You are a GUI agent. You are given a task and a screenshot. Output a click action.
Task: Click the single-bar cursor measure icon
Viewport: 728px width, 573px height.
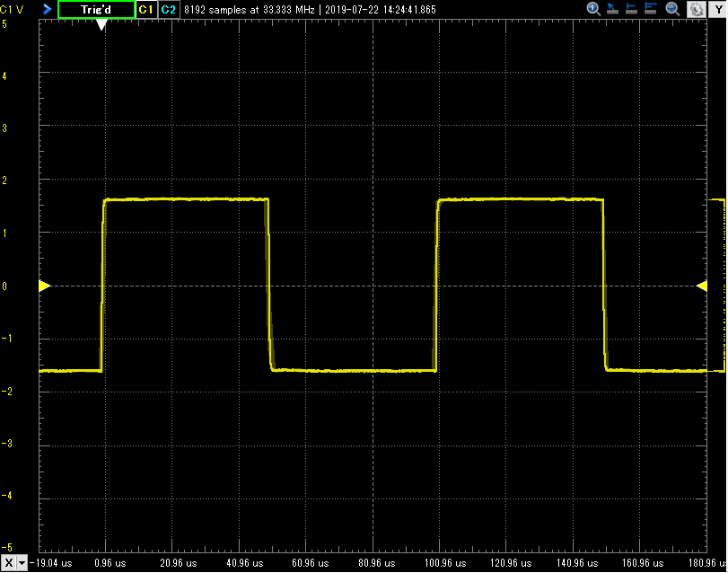pos(631,9)
